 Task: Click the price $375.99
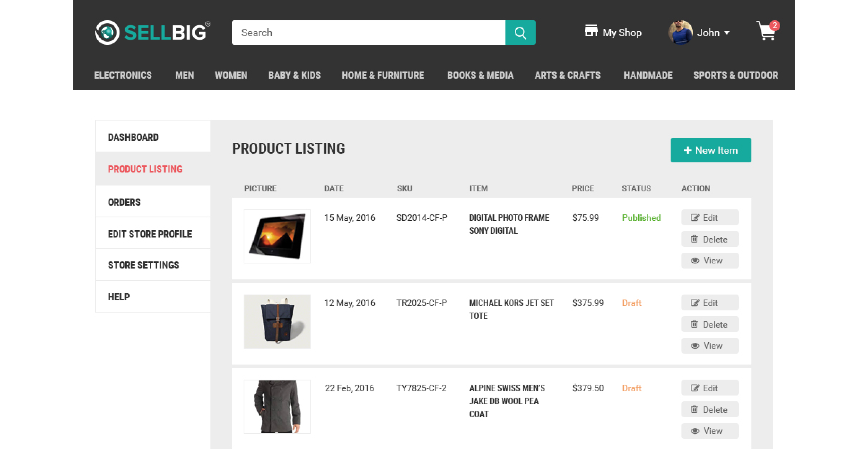coord(588,303)
